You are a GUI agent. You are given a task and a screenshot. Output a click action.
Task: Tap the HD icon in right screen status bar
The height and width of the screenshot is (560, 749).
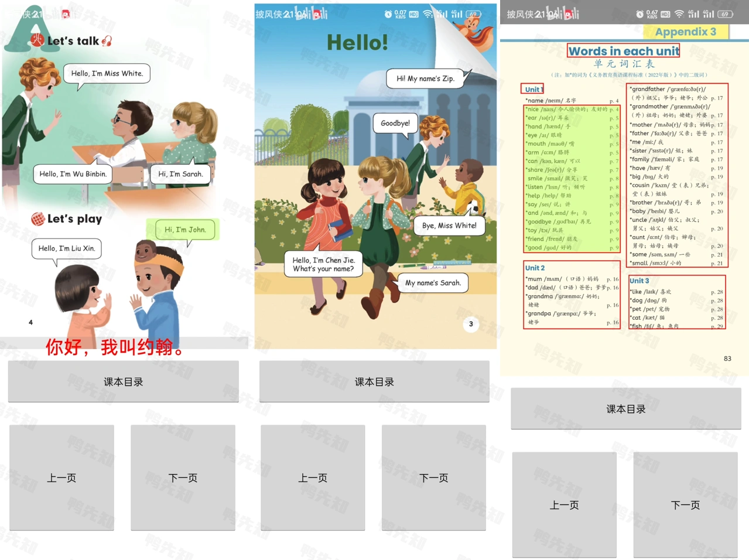click(x=665, y=14)
